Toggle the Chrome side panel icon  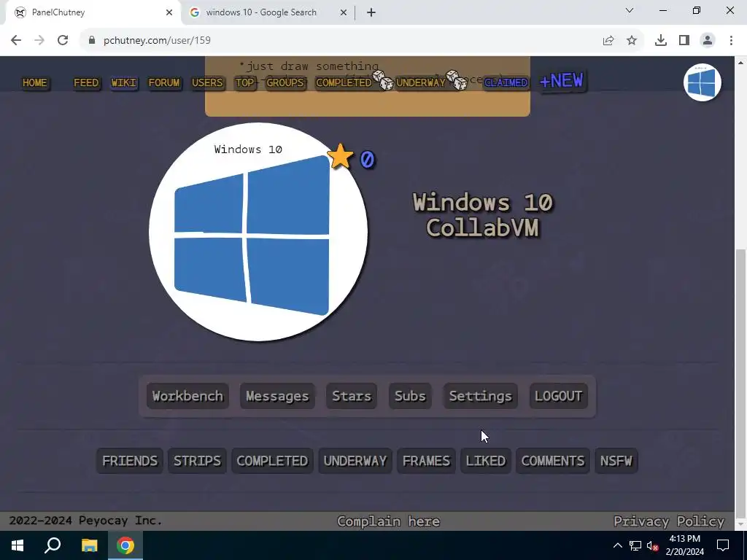(684, 41)
